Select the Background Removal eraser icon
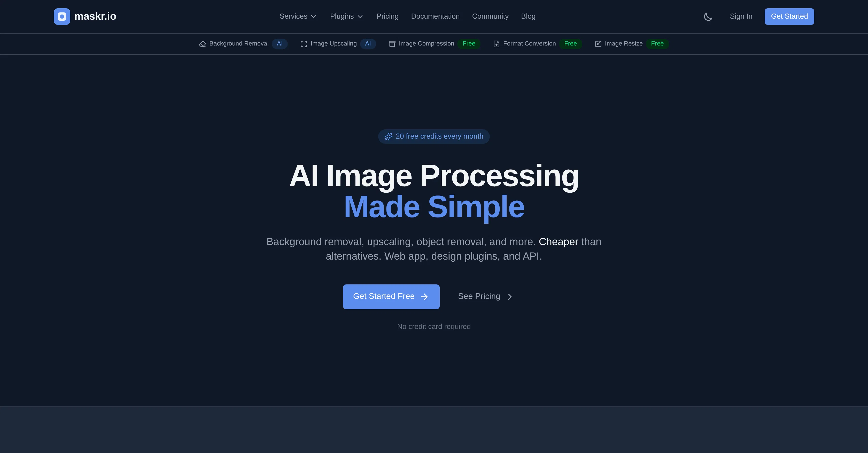 tap(203, 44)
